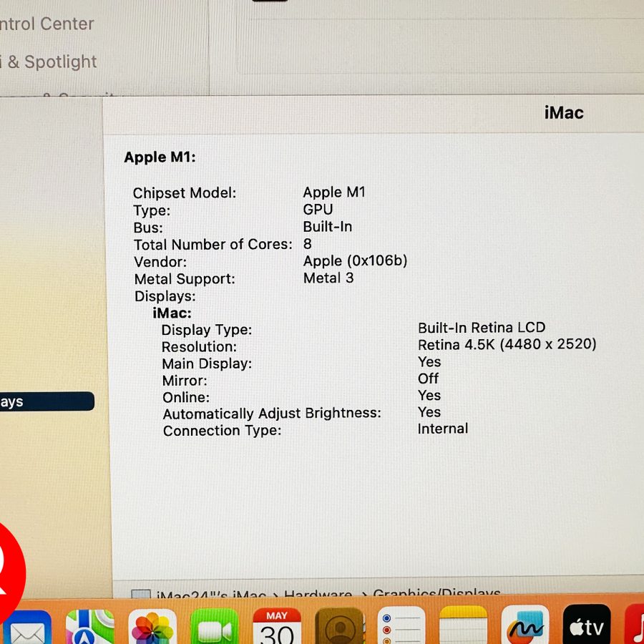The width and height of the screenshot is (644, 644).
Task: Select the Online "Yes" value
Action: pyautogui.click(x=429, y=395)
